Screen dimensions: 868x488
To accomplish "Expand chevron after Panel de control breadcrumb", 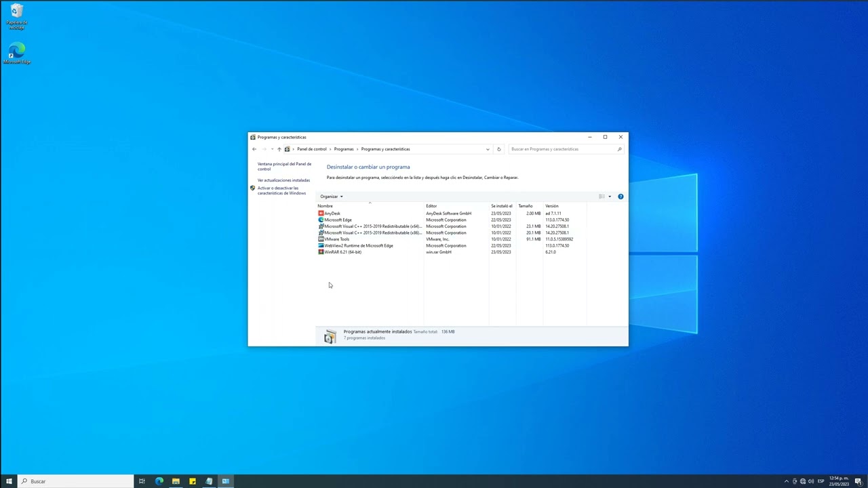I will (x=330, y=149).
